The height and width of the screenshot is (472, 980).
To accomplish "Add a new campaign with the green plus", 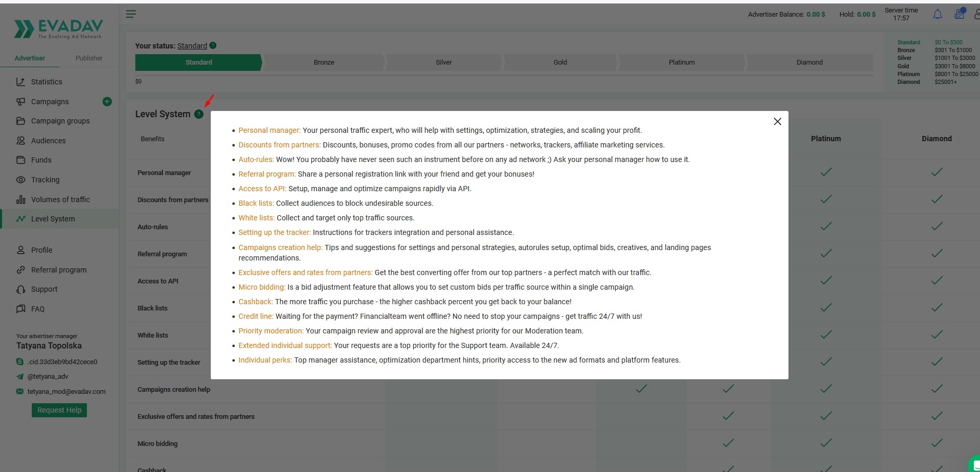I will [107, 102].
